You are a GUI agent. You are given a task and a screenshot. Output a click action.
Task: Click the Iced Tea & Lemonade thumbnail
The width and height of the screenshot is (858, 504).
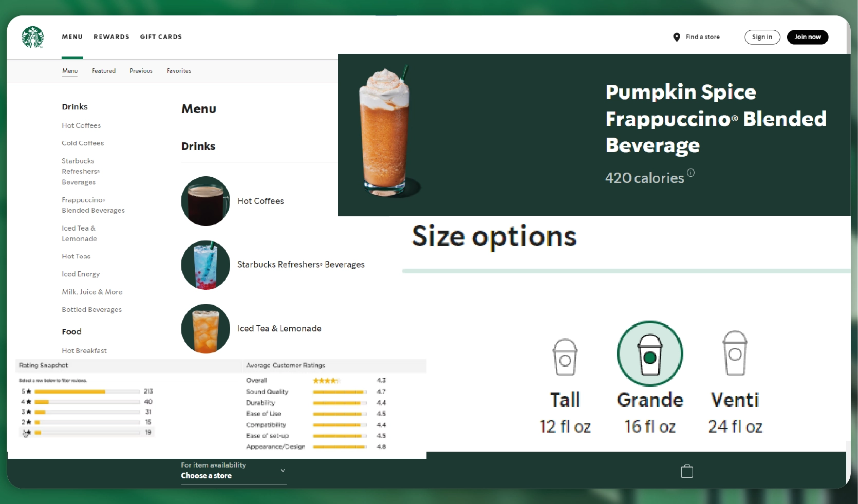click(206, 328)
